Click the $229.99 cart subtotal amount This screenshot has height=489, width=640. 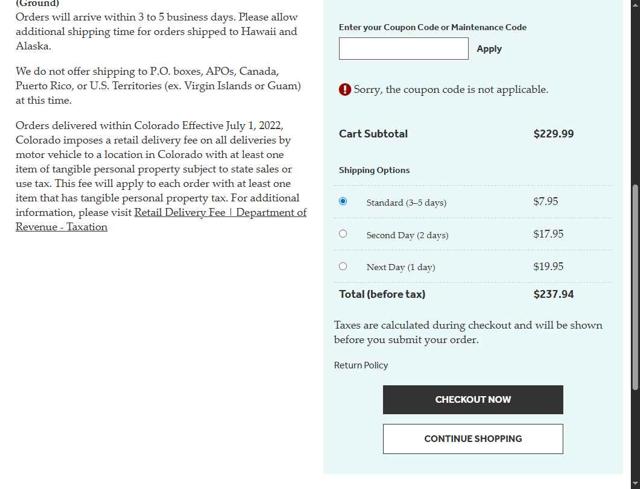(x=553, y=133)
